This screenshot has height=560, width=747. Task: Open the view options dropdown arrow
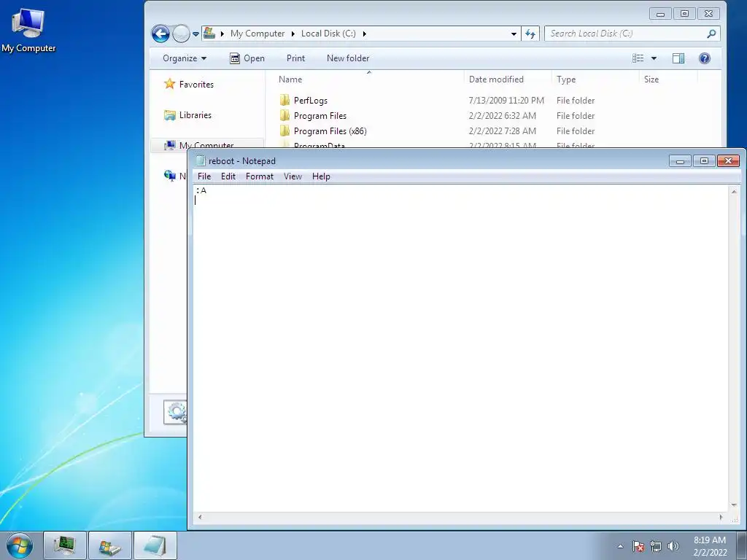tap(654, 58)
